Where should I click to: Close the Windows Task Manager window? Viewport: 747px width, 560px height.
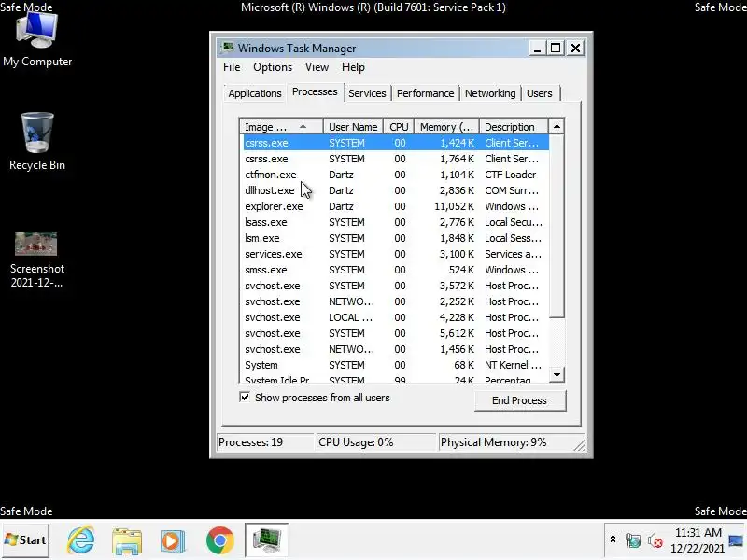(575, 49)
